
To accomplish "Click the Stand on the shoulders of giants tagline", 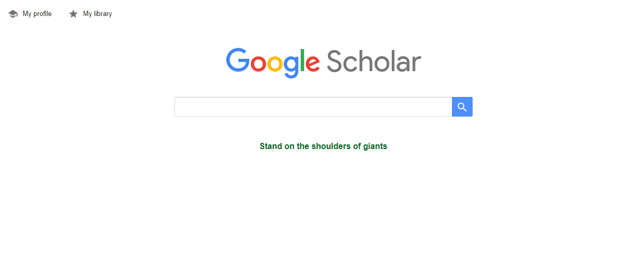I will coord(323,146).
